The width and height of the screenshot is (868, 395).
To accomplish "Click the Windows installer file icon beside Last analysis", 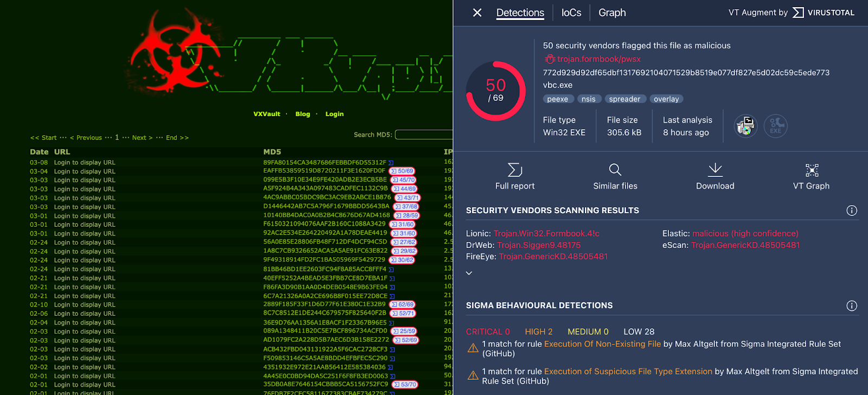I will (746, 126).
